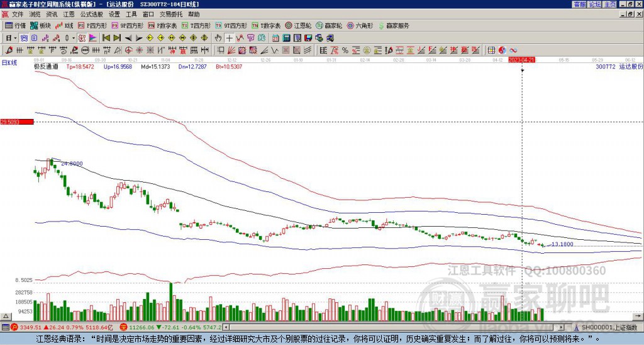The height and width of the screenshot is (345, 644).
Task: Open the T数字表 tool
Action: [266, 26]
